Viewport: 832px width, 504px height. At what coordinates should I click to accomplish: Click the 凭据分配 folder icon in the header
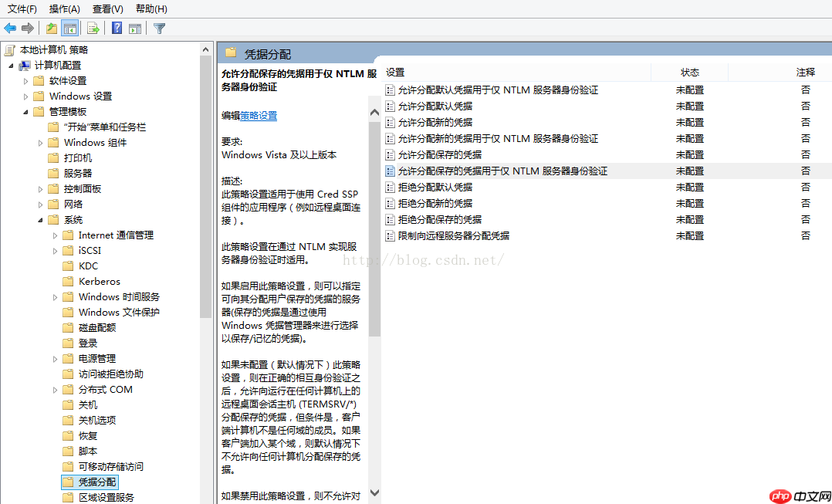[x=231, y=52]
